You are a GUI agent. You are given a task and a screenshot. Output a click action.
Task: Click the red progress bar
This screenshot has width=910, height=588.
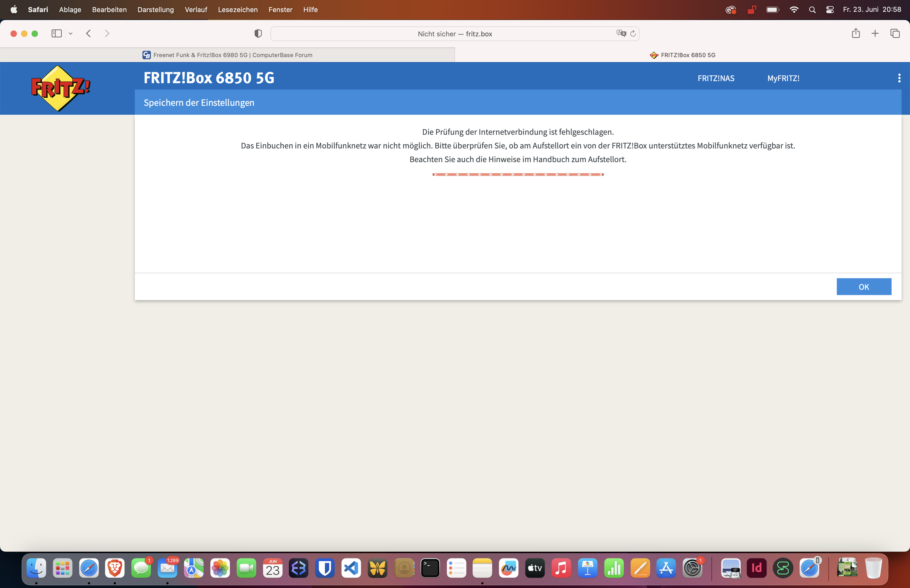[x=518, y=175]
